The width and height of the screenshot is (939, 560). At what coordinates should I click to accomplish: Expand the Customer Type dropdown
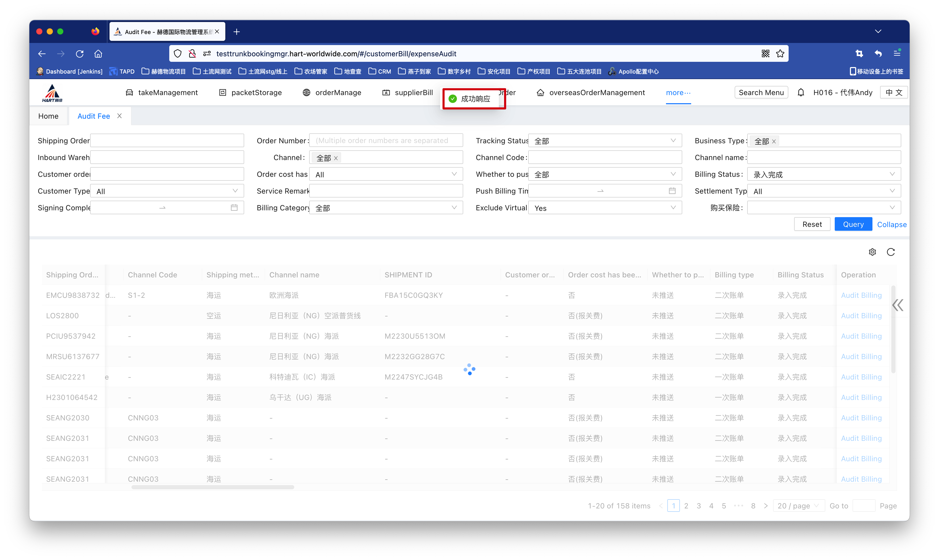(167, 191)
